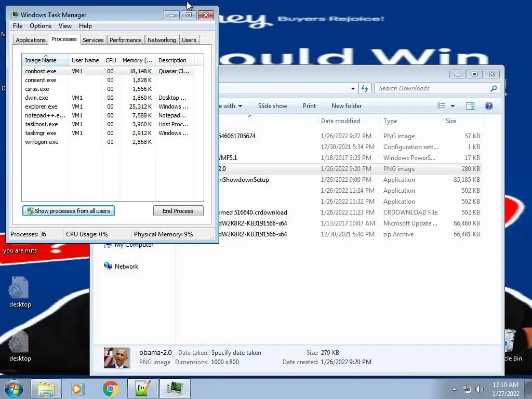Select My Computer in navigation pane
Viewport: 532px width, 399px height.
(x=129, y=245)
